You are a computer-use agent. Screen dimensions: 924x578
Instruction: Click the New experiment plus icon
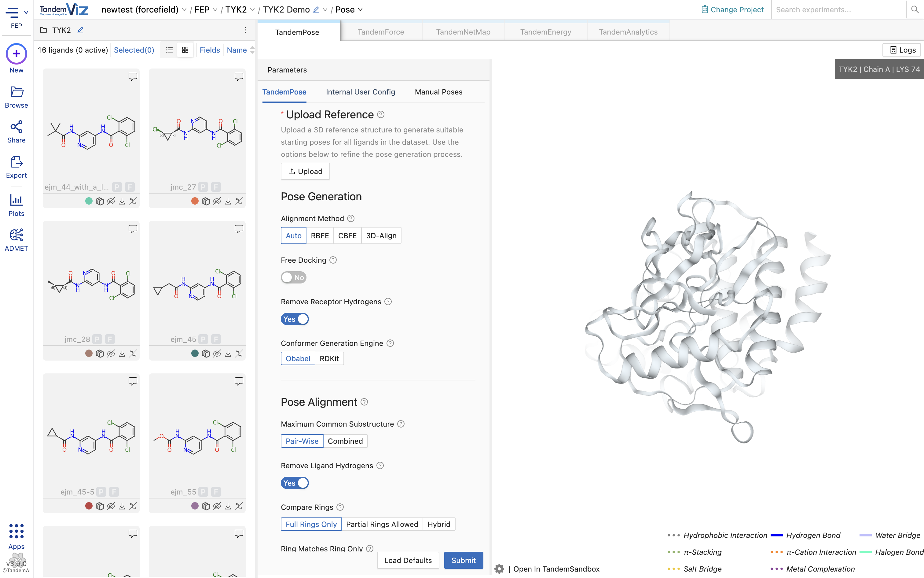[x=16, y=54]
